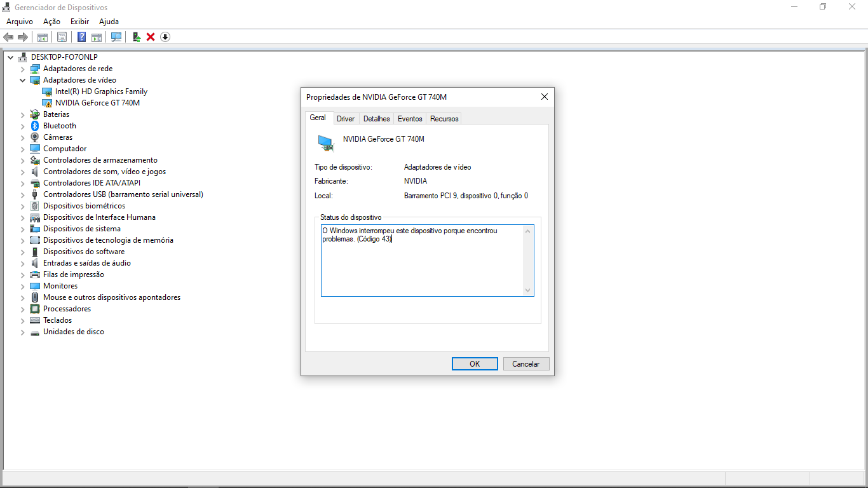Open the Properties toolbar icon
Image resolution: width=868 pixels, height=488 pixels.
pos(62,37)
